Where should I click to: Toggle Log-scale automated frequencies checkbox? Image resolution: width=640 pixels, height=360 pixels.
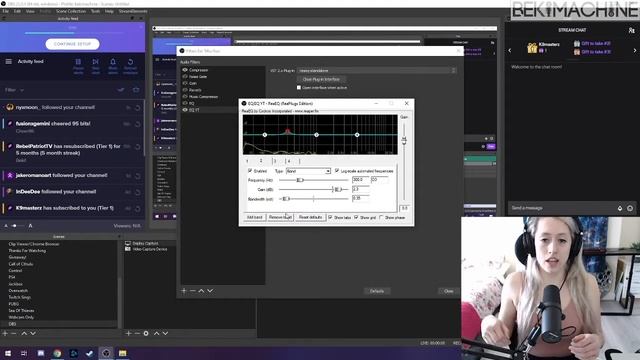pyautogui.click(x=337, y=171)
